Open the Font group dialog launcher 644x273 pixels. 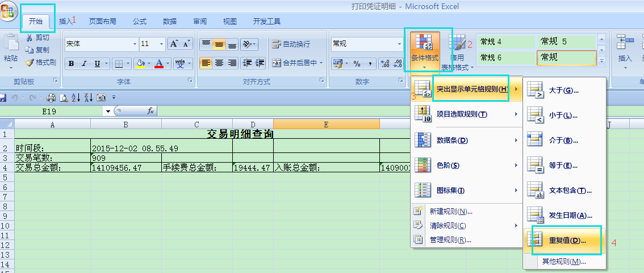190,81
